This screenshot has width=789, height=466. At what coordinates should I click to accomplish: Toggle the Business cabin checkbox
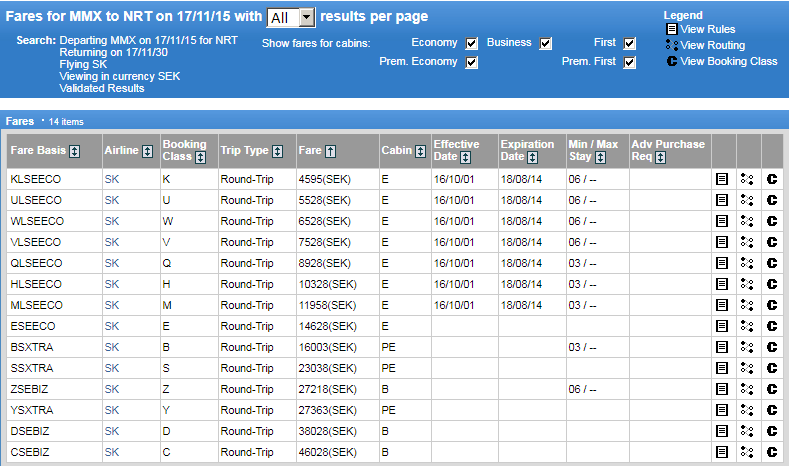tap(546, 43)
